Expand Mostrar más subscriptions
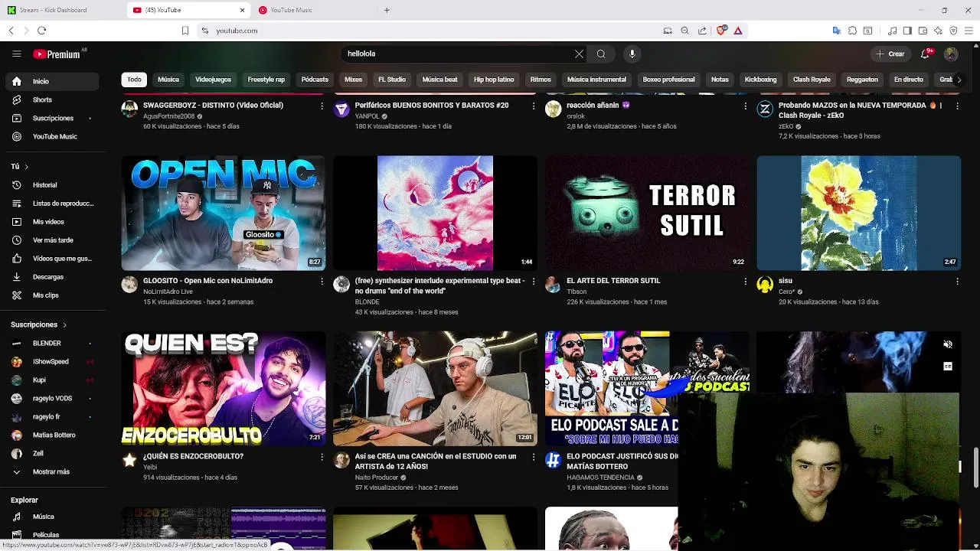Viewport: 980px width, 551px height. tap(52, 471)
